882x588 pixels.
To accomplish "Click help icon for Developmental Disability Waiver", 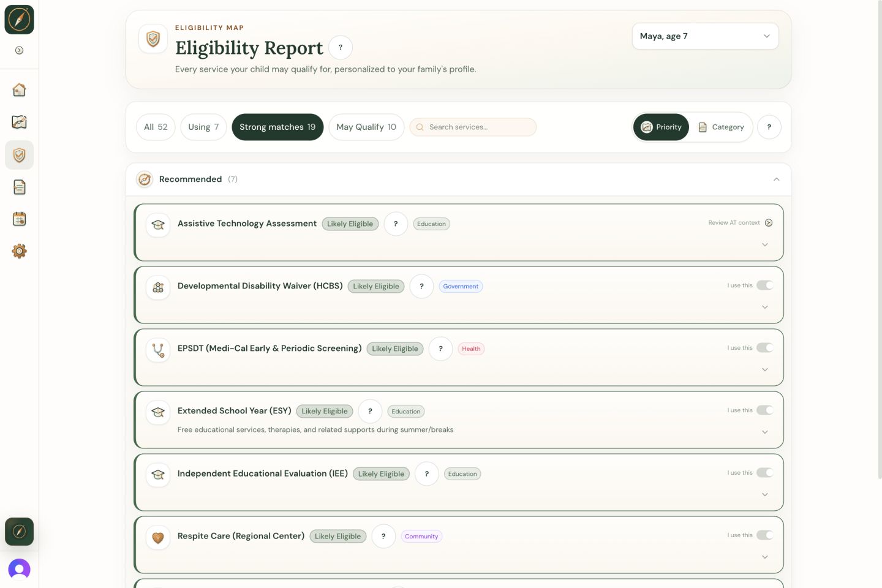I will pyautogui.click(x=421, y=286).
